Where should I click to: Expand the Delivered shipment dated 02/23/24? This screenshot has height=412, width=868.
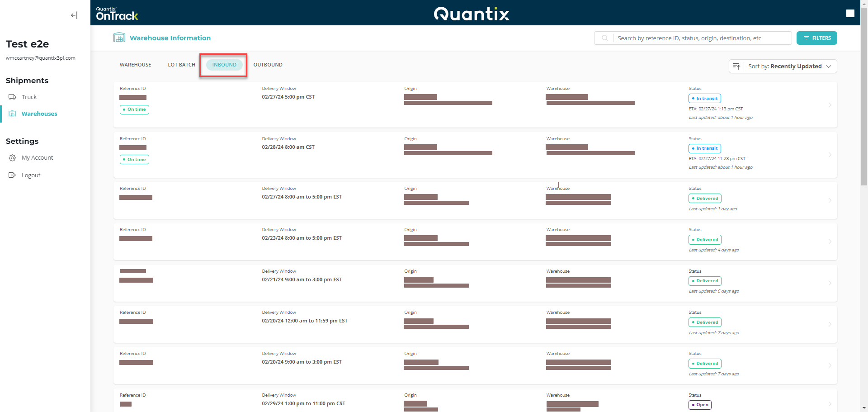[x=830, y=242]
